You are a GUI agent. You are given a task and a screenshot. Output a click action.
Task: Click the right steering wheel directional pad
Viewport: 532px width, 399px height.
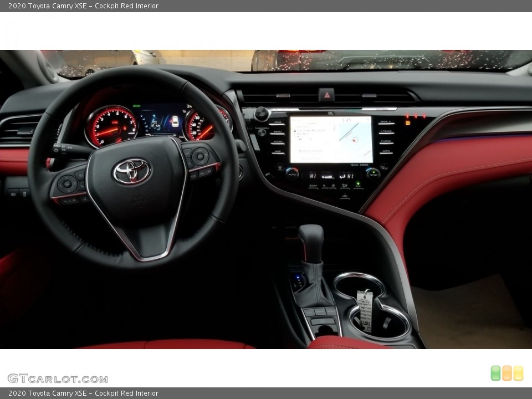point(200,156)
